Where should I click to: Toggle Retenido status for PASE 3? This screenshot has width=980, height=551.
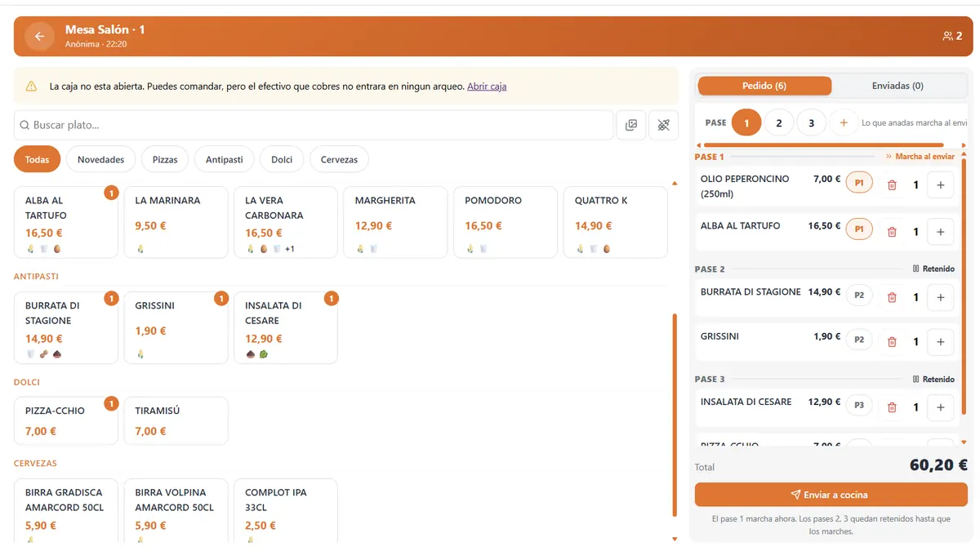(x=933, y=379)
